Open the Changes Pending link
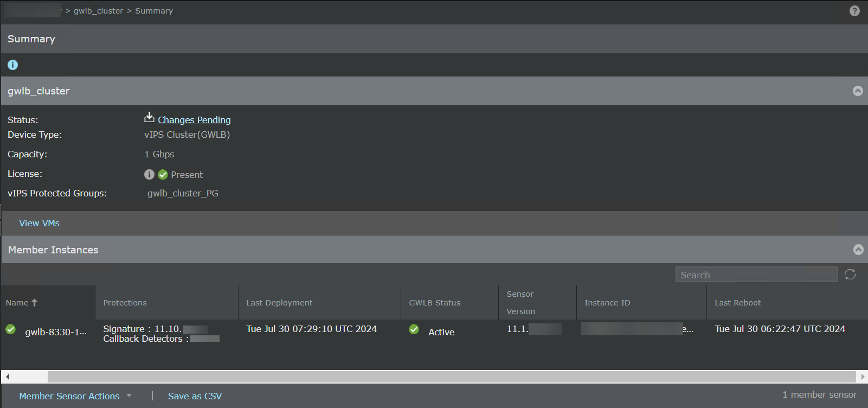Viewport: 868px width, 408px height. [x=194, y=120]
